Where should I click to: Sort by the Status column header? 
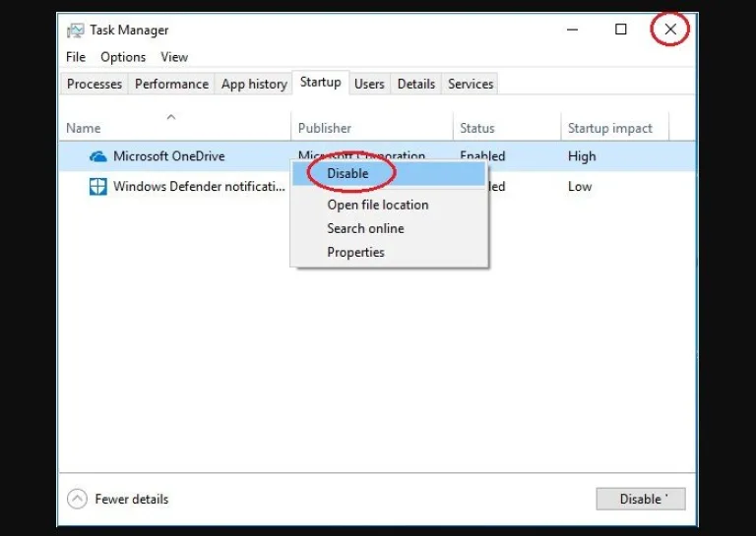click(507, 128)
